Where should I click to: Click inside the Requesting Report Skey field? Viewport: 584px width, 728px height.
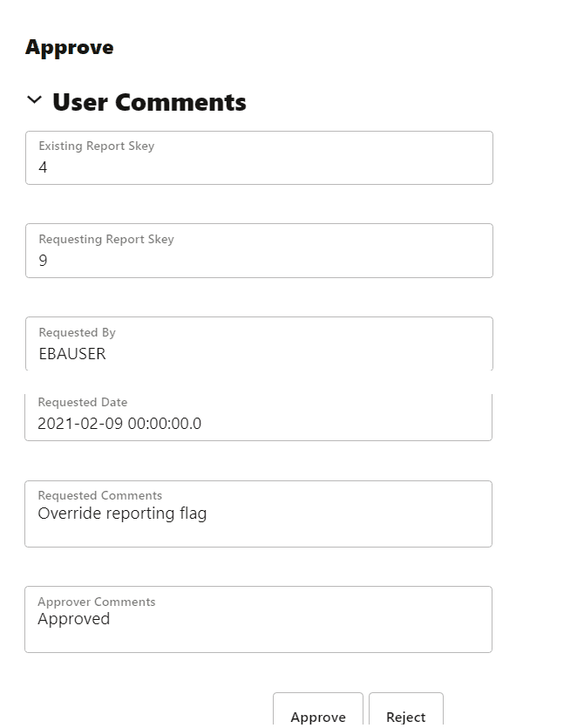click(x=259, y=251)
